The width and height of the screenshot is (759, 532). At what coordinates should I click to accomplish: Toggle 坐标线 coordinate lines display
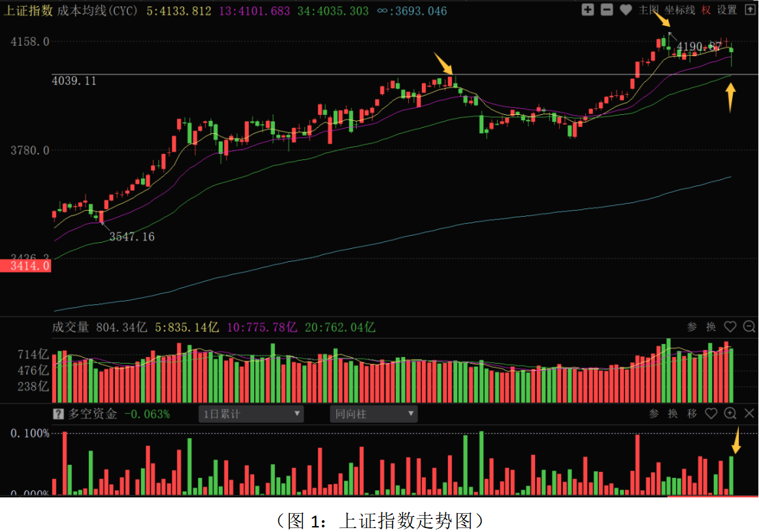[x=680, y=10]
